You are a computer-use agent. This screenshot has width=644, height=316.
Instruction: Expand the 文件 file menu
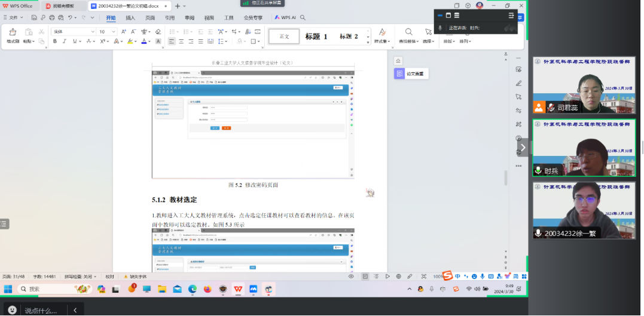click(x=13, y=18)
